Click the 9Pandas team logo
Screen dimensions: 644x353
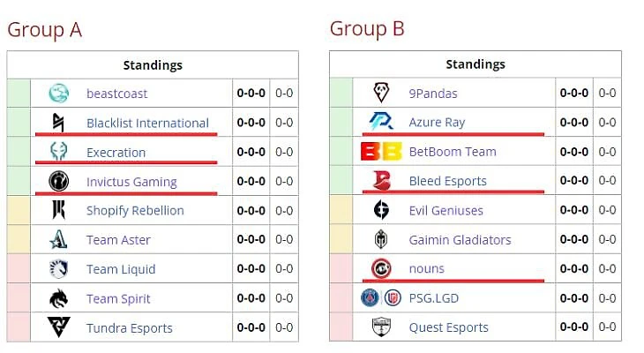[381, 94]
